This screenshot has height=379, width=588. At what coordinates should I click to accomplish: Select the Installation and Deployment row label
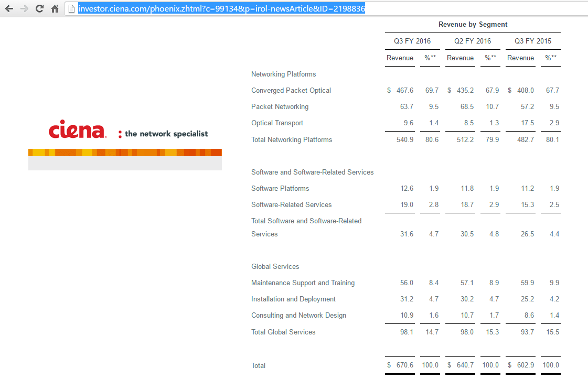293,299
